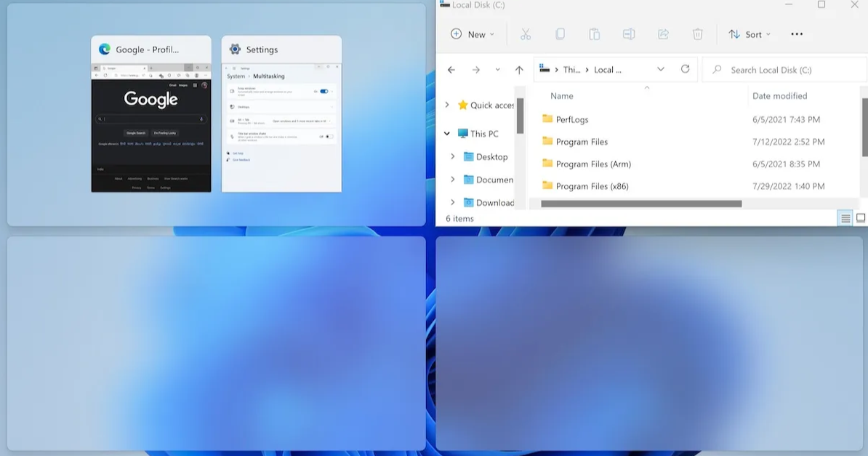Go forward with the right arrow in File Explorer
Image resolution: width=868 pixels, height=456 pixels.
coord(476,70)
